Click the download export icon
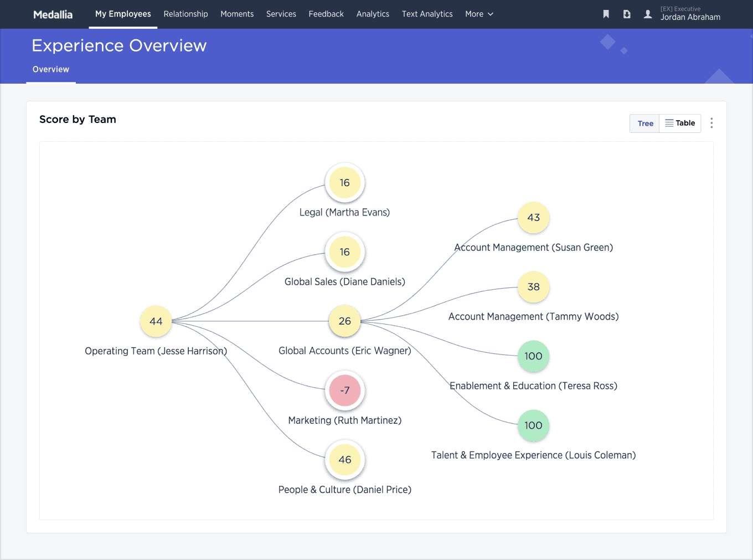The height and width of the screenshot is (560, 753). tap(627, 14)
